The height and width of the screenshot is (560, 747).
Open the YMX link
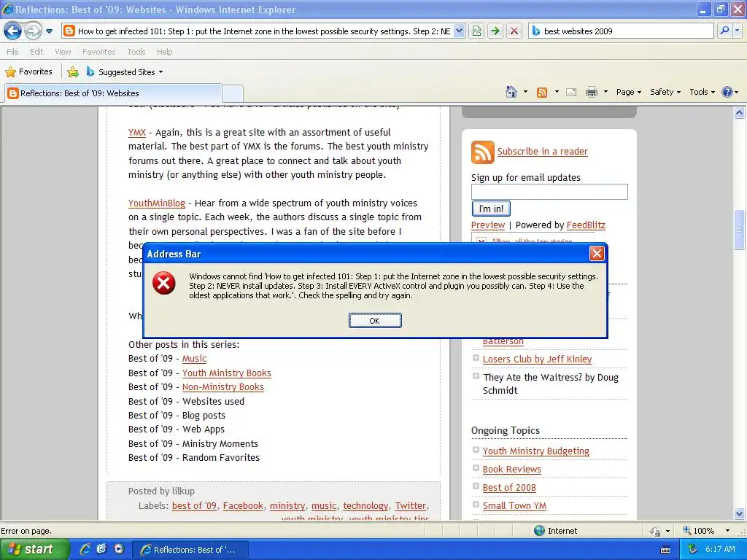pos(136,133)
